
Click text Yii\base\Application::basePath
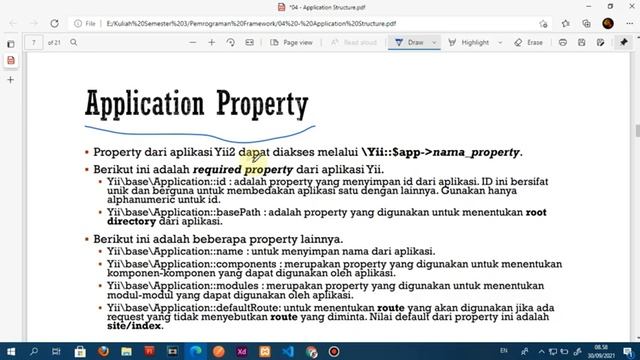(x=184, y=212)
